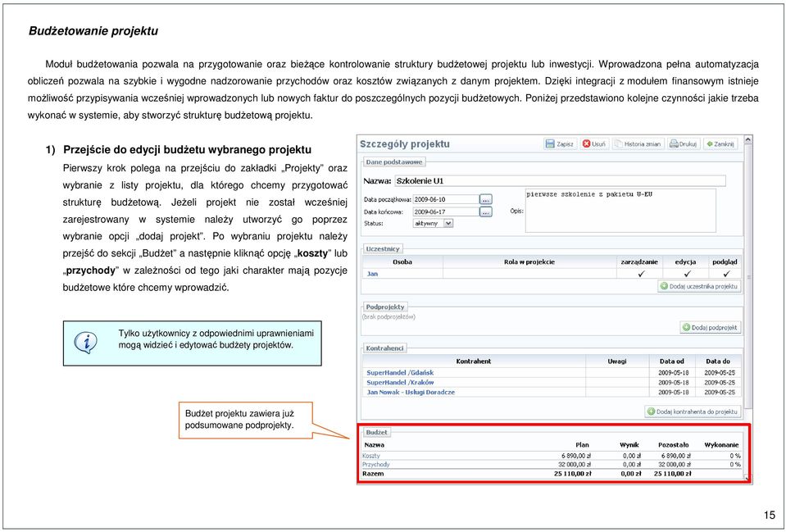Image resolution: width=786 pixels, height=532 pixels.
Task: Click the Osoba column header
Action: click(402, 261)
